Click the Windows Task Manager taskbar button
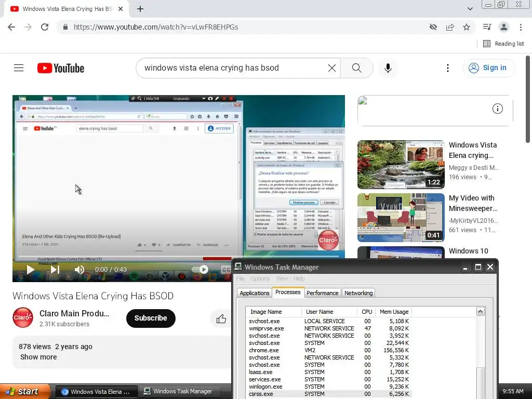The height and width of the screenshot is (399, 532). 180,392
